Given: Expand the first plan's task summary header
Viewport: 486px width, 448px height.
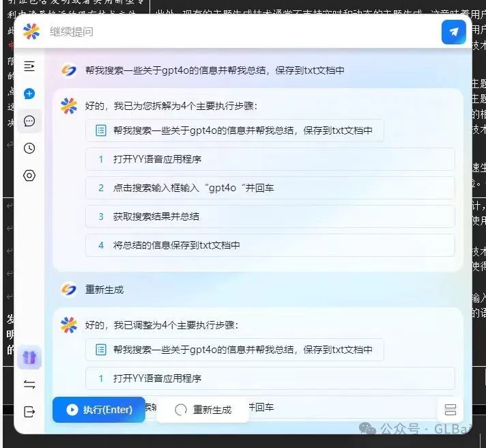Looking at the screenshot, I should click(234, 130).
